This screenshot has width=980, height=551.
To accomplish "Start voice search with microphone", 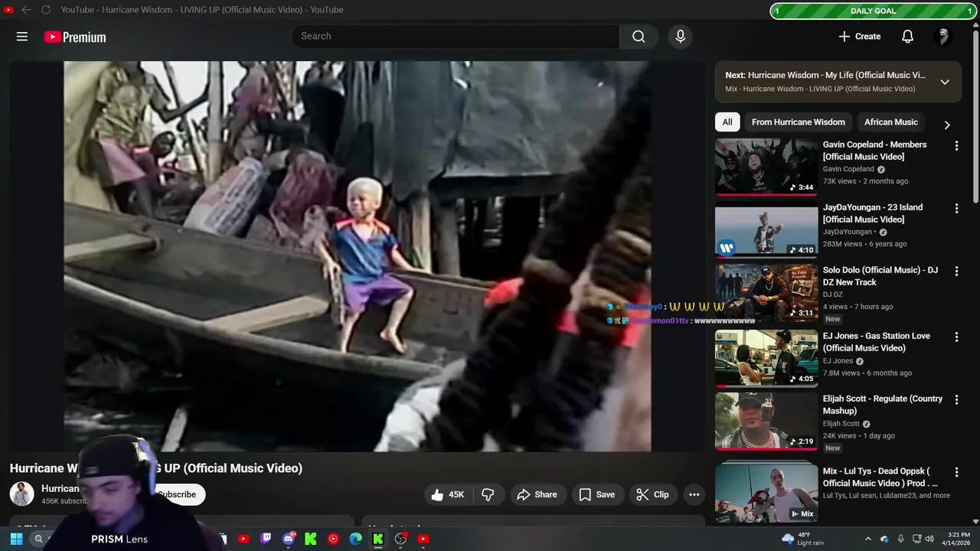I will tap(680, 36).
